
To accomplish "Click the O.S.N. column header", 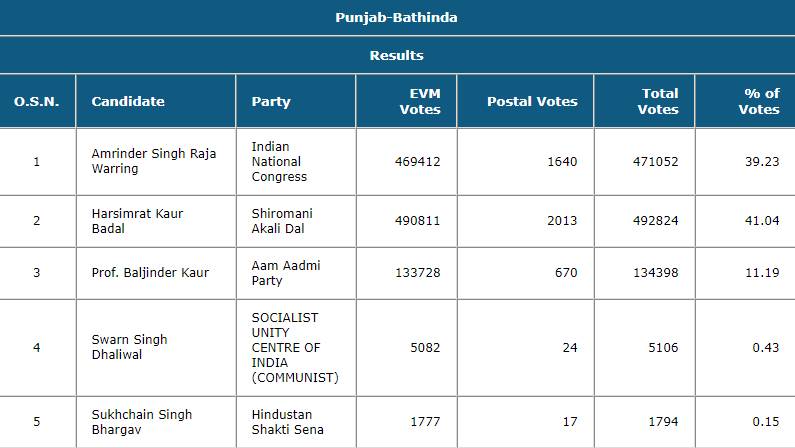I will click(x=37, y=101).
